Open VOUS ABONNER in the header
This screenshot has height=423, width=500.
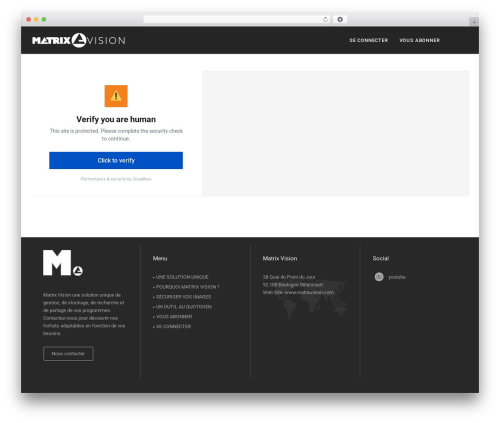tap(420, 40)
